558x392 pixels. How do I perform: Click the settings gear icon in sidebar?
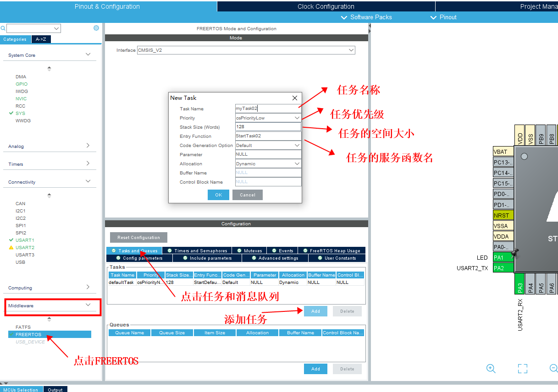click(96, 28)
